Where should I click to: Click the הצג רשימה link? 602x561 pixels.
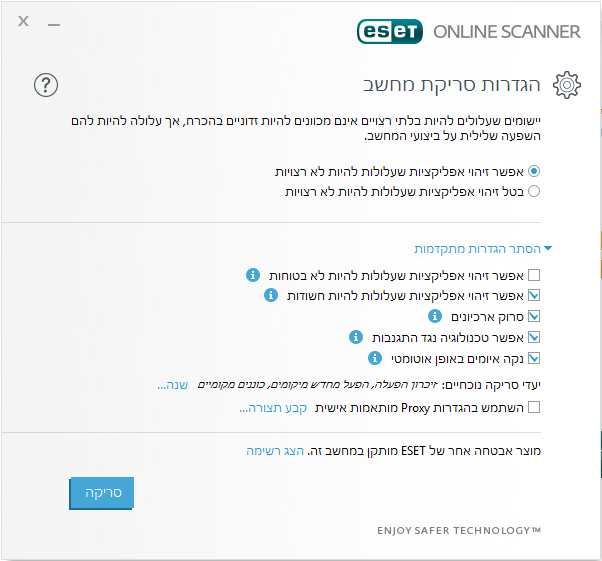[x=275, y=450]
